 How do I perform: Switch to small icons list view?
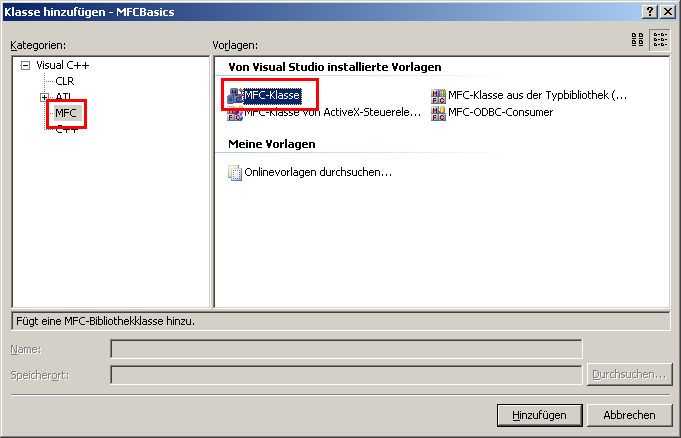point(660,40)
